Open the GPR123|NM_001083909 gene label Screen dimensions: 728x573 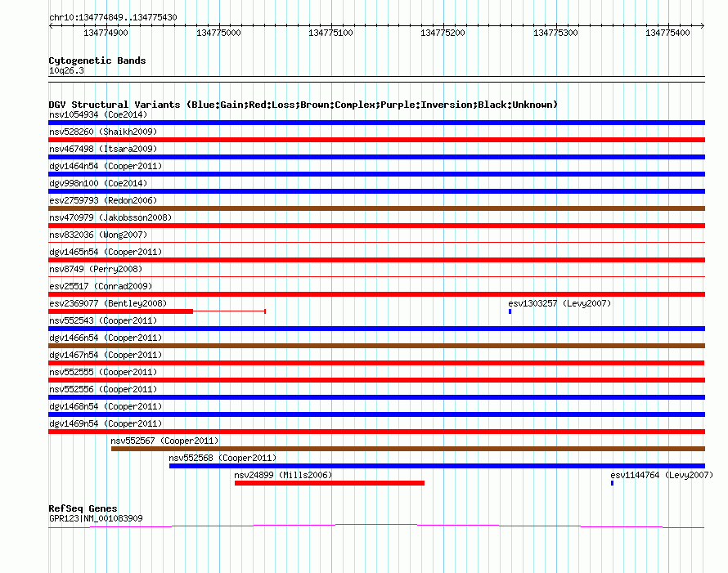click(x=96, y=518)
